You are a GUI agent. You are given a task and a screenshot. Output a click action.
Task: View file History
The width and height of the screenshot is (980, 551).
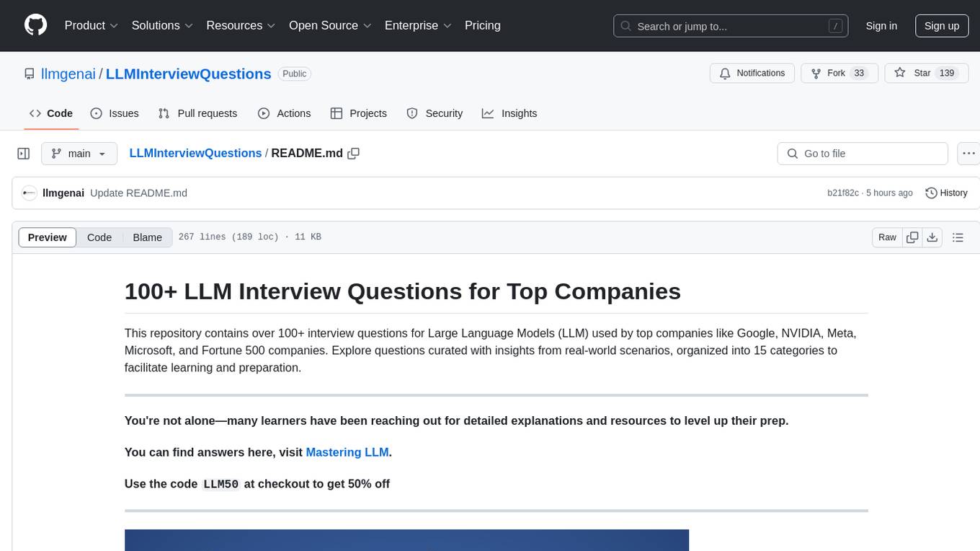[946, 193]
